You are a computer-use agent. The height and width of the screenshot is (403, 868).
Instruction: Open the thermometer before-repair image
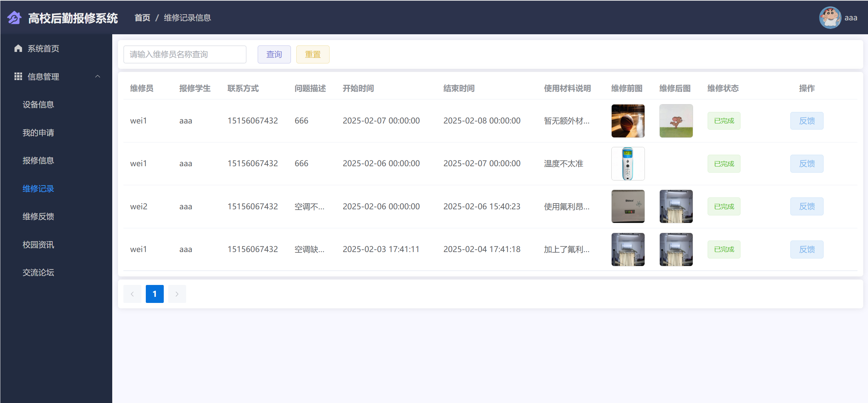point(628,164)
